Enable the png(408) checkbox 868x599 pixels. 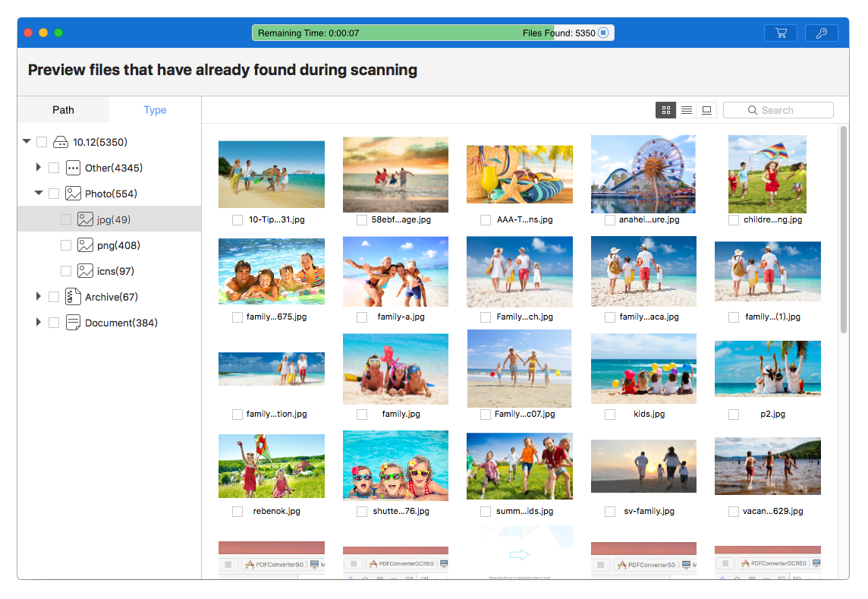point(66,245)
